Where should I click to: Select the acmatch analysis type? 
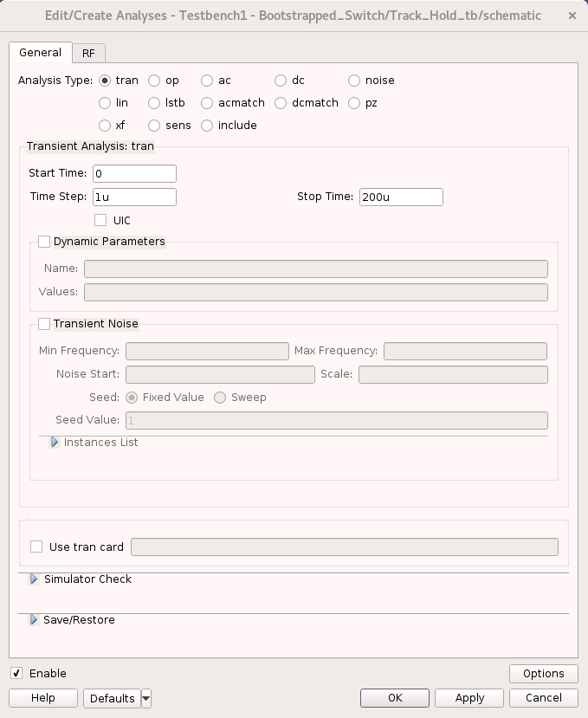(x=208, y=102)
